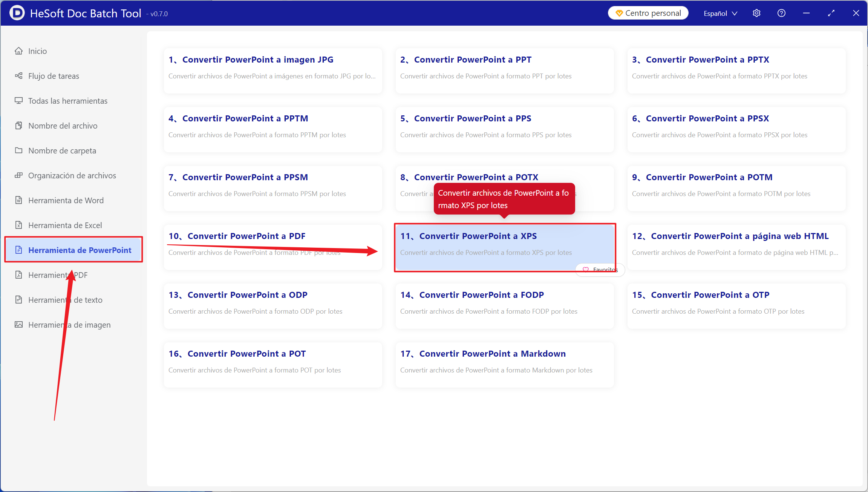The width and height of the screenshot is (868, 492).
Task: Minimize the HeSoft window
Action: pos(806,13)
